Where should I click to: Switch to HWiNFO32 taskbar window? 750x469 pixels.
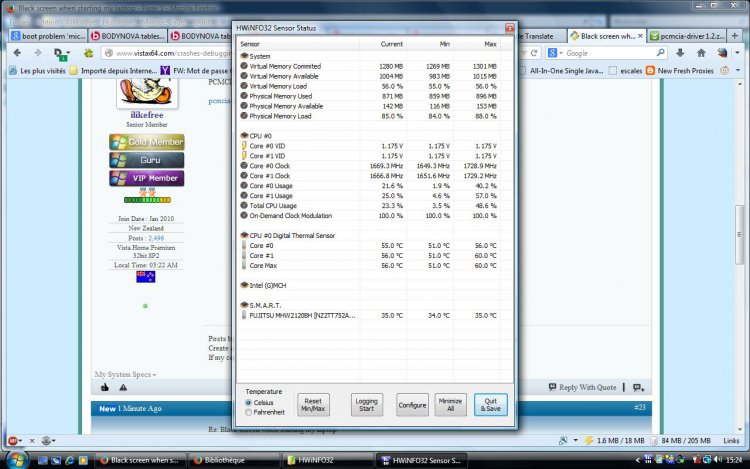coord(327,460)
